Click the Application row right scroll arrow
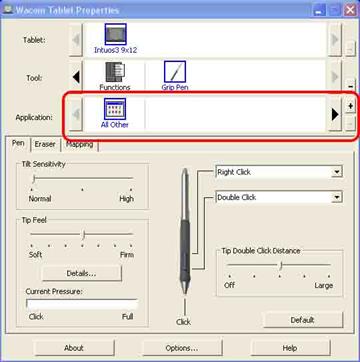 click(335, 115)
